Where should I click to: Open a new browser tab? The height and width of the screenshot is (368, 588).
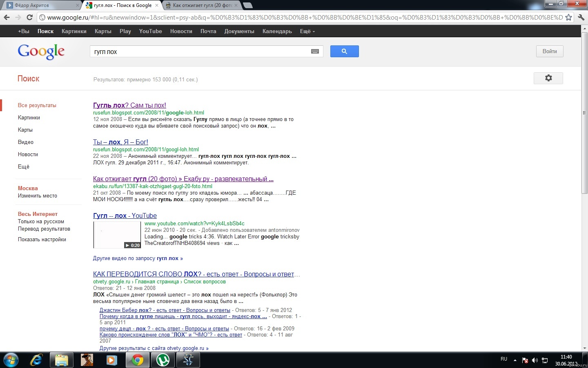[x=248, y=5]
